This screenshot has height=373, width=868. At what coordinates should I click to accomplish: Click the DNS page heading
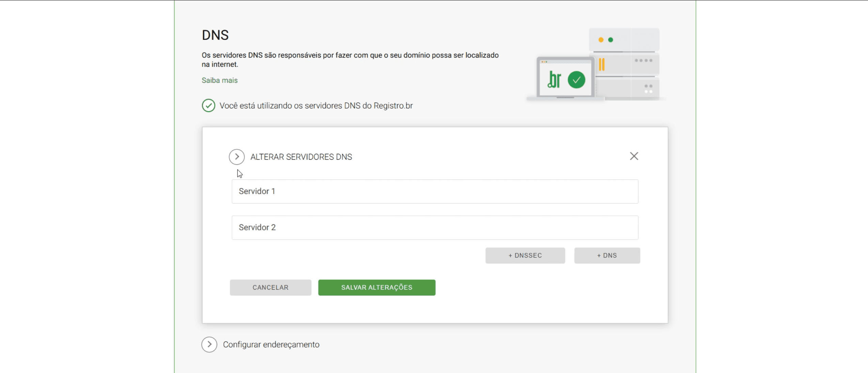coord(215,35)
